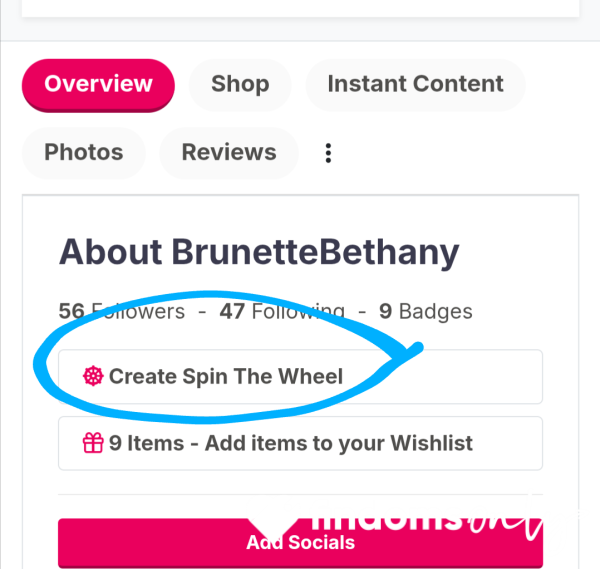Click the pink gift box icon
The height and width of the screenshot is (569, 600).
click(93, 443)
